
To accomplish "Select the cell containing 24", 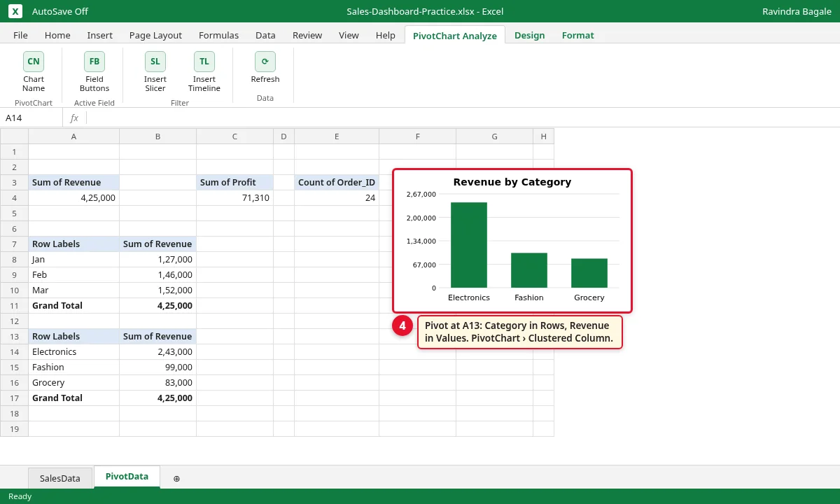I will [x=337, y=198].
